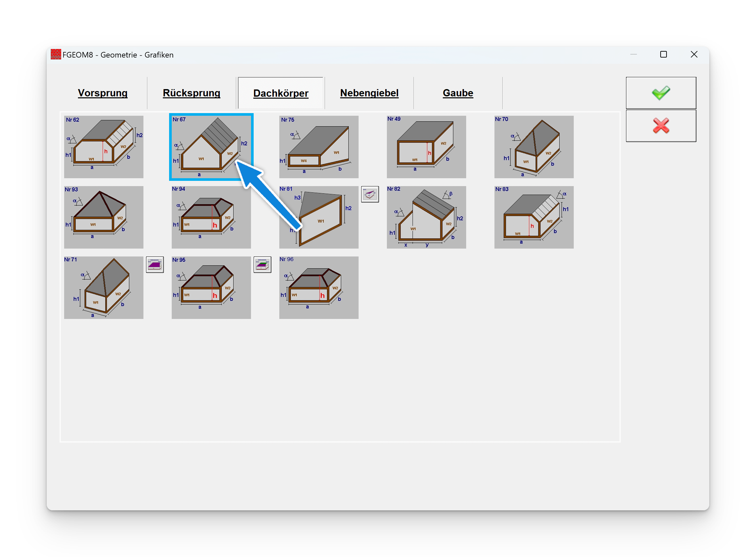Pick roof shape Nr 82 with beta angle
Viewport: 756px width, 557px height.
click(426, 217)
